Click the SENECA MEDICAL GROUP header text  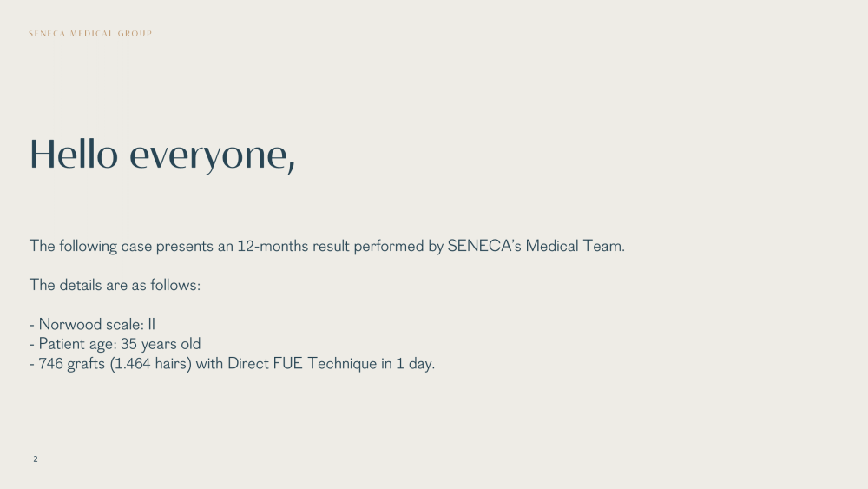point(90,34)
